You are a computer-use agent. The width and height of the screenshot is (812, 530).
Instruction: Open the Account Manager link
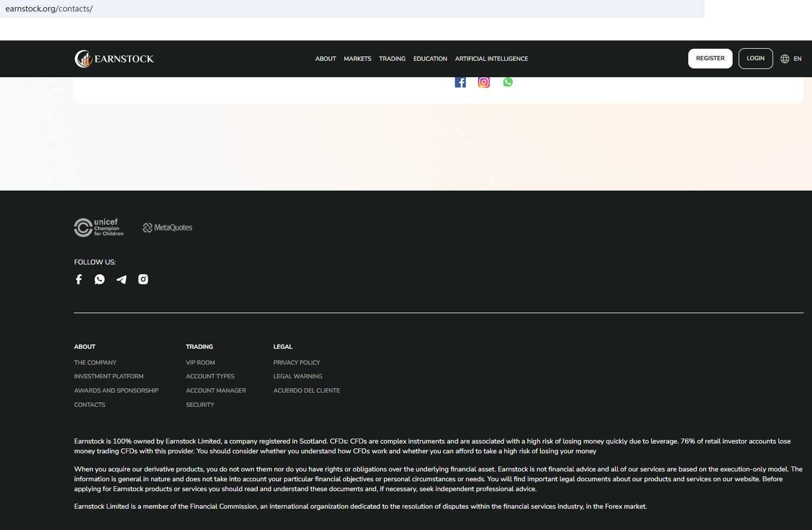[216, 390]
